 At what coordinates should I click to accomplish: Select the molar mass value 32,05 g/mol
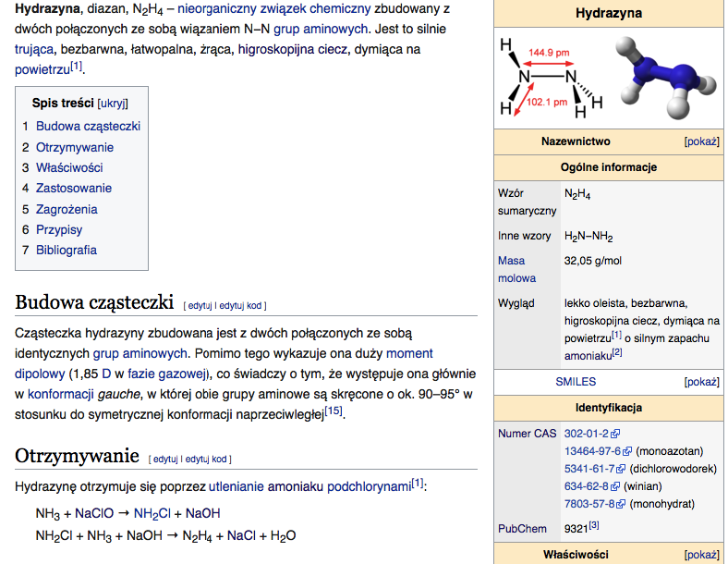(x=593, y=261)
